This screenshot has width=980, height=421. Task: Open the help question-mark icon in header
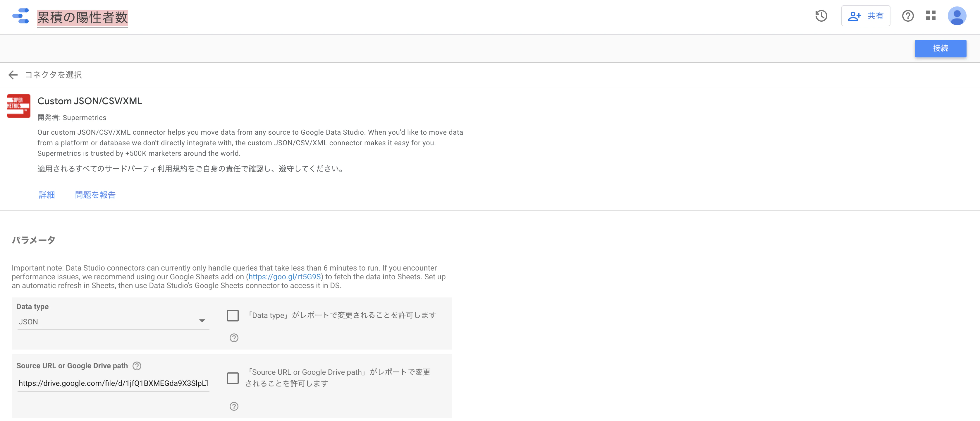908,16
